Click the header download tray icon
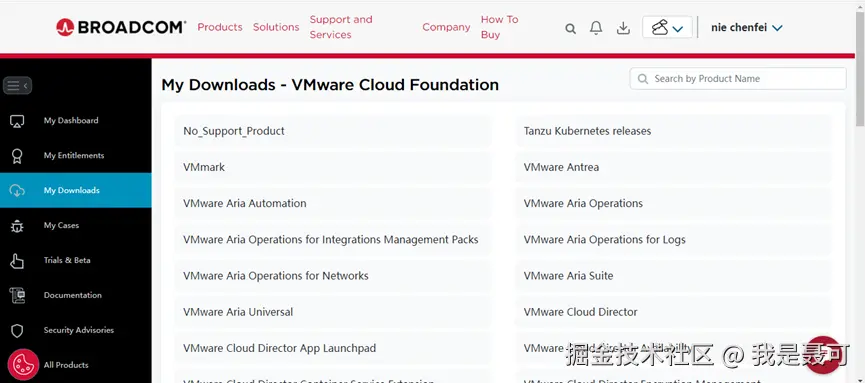This screenshot has height=383, width=865. pyautogui.click(x=623, y=28)
